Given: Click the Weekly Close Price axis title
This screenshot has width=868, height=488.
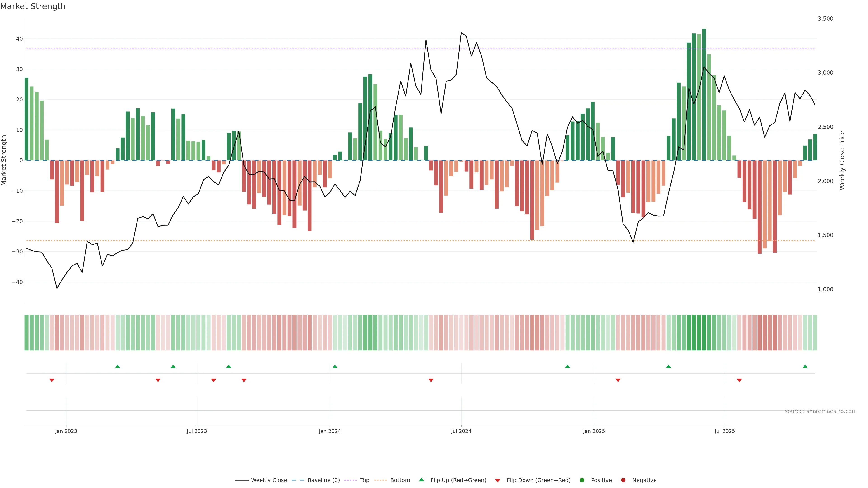Looking at the screenshot, I should [842, 160].
